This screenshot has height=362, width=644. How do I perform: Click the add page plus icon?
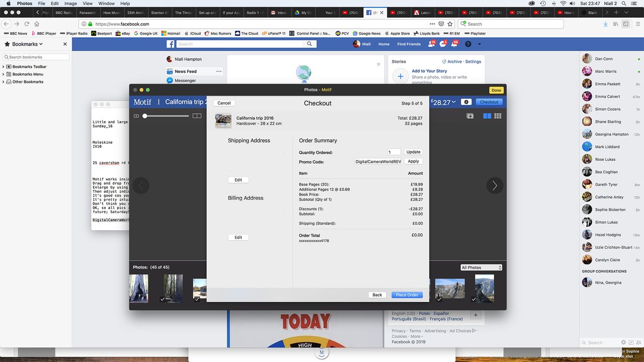pyautogui.click(x=470, y=116)
